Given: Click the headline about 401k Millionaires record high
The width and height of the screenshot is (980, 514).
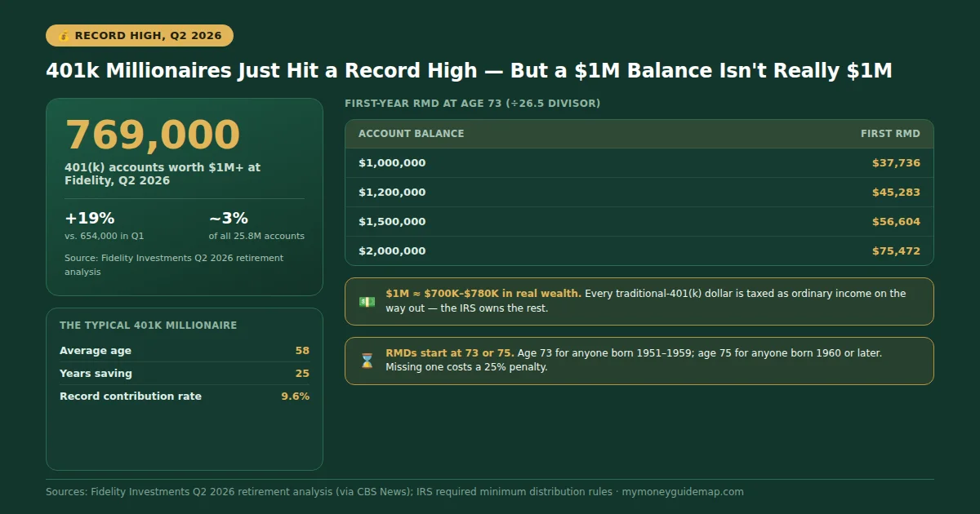Looking at the screenshot, I should [x=469, y=71].
